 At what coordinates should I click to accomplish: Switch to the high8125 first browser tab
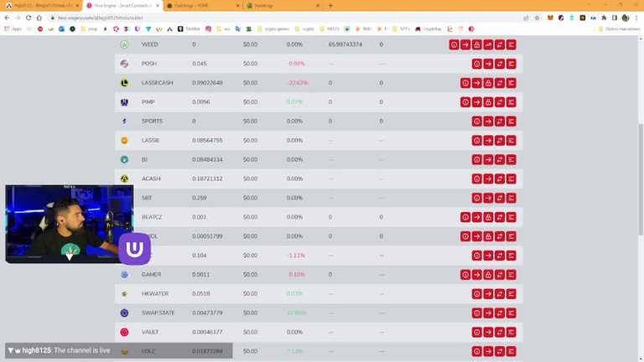point(41,6)
